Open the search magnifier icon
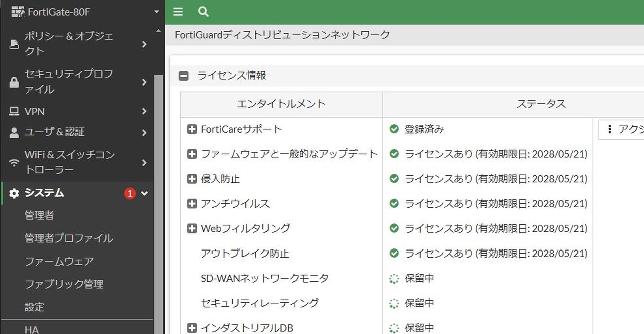The height and width of the screenshot is (334, 644). 203,12
